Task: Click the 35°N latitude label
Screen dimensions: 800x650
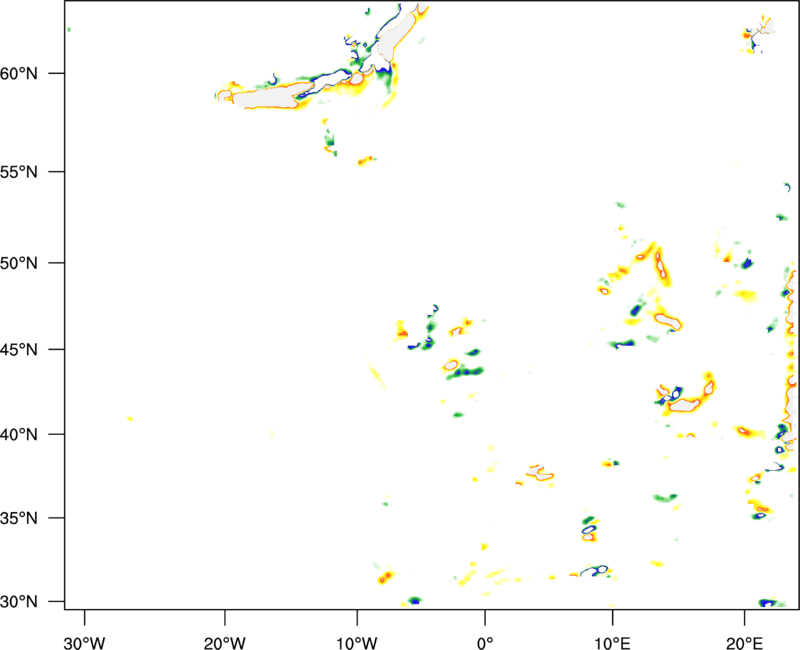Action: click(19, 518)
